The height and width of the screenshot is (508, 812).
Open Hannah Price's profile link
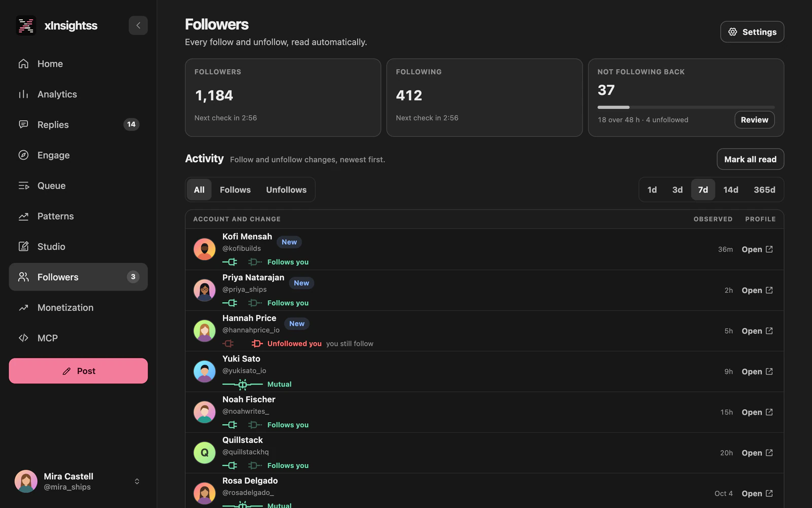(757, 331)
